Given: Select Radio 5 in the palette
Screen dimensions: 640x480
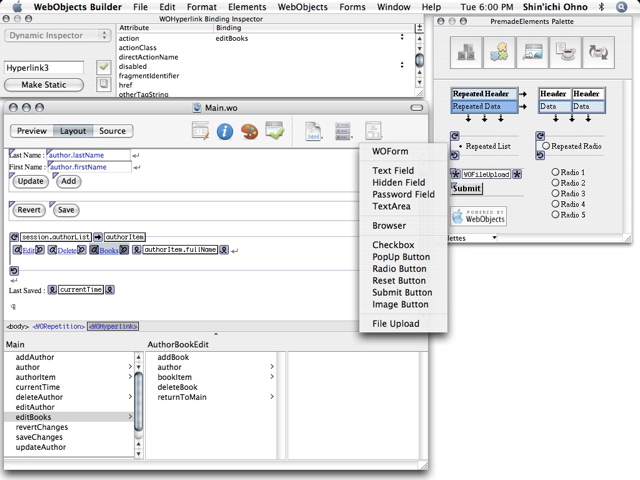Looking at the screenshot, I should tap(568, 215).
